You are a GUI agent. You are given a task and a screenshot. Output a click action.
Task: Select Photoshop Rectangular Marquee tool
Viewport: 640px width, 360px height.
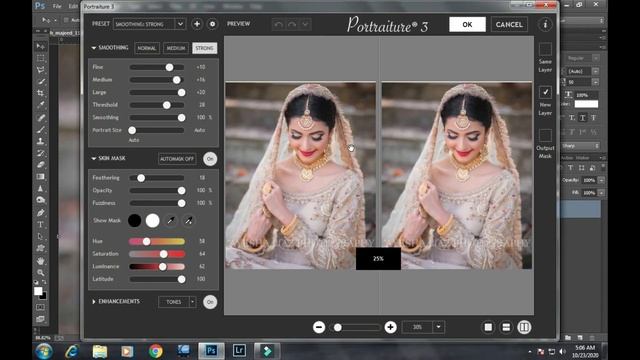point(40,58)
